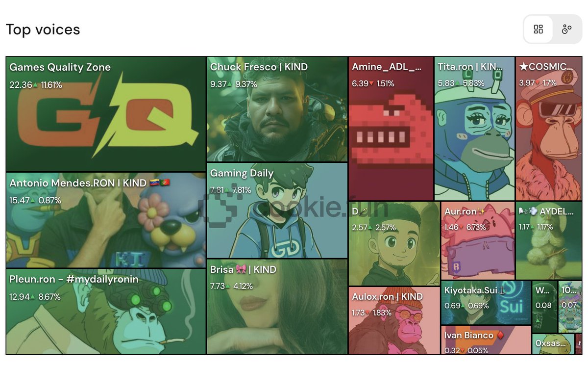Click the 8.67% change on Pleun.ron
The image size is (588, 367).
coord(49,297)
